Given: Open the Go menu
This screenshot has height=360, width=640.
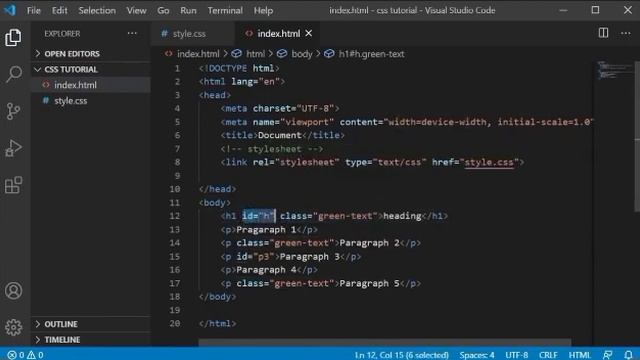Looking at the screenshot, I should 163,10.
